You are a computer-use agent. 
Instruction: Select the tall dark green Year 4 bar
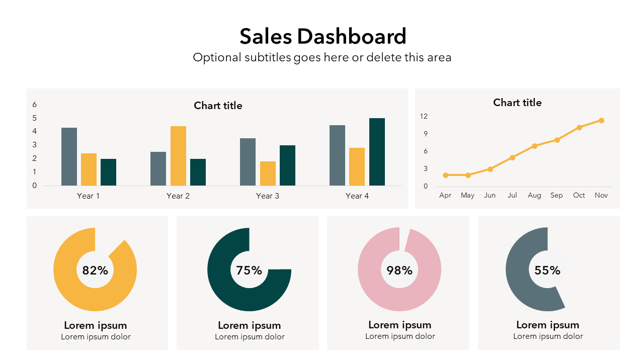377,152
